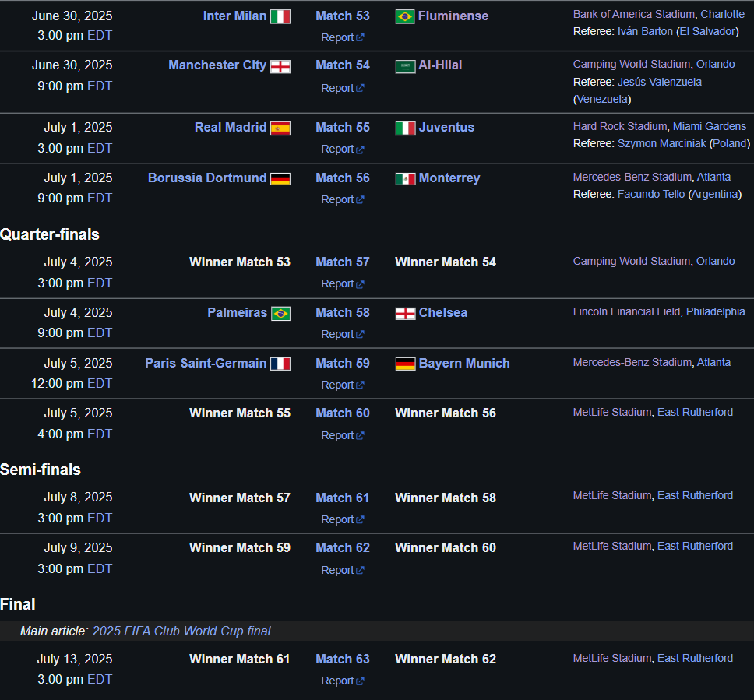Open the Report link under Match 61

pos(343,519)
